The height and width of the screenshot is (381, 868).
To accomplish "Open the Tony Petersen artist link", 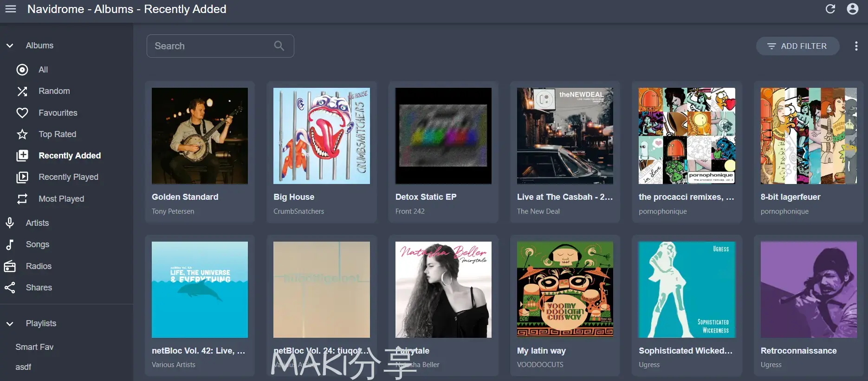I will click(173, 211).
